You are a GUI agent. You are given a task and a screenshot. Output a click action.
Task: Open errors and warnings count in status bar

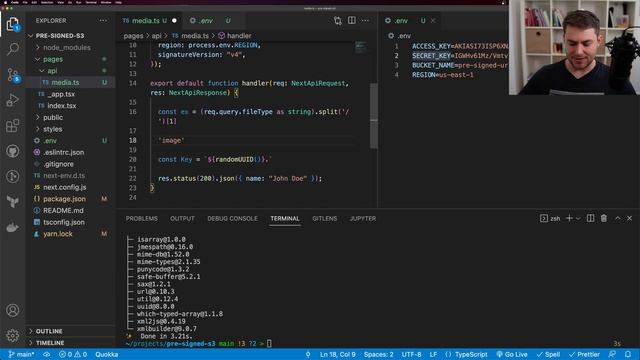pos(73,354)
